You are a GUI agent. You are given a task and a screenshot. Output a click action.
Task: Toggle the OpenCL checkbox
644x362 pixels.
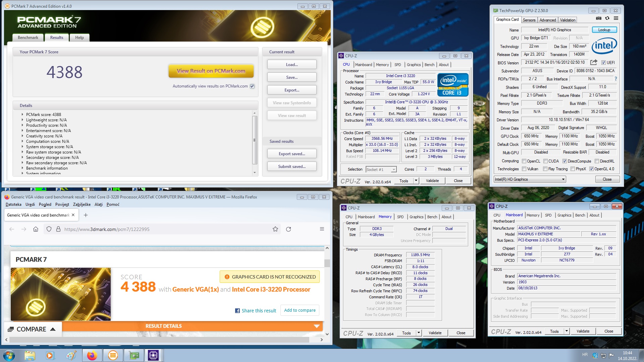tap(524, 161)
